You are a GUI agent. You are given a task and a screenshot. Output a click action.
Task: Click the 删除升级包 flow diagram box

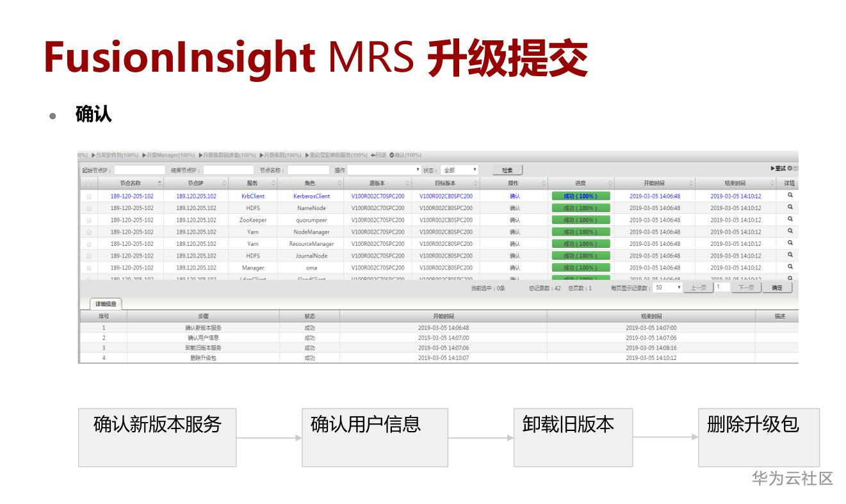point(759,437)
